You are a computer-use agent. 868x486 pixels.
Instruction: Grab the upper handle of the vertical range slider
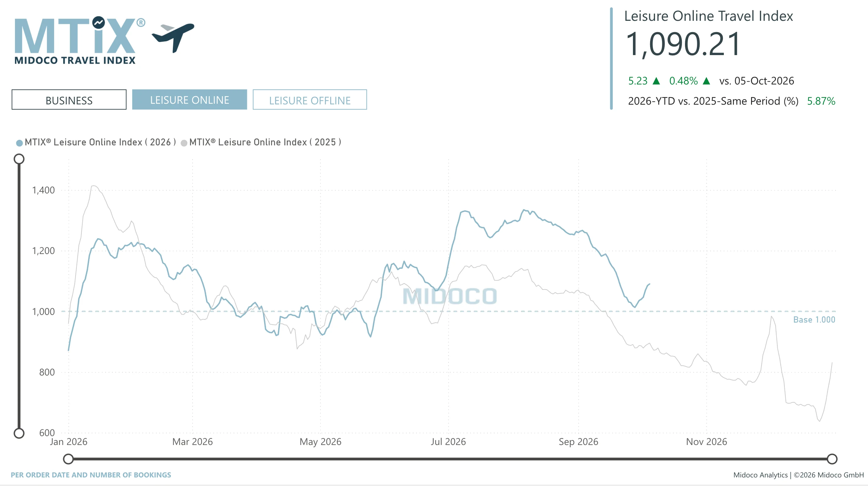coord(19,159)
